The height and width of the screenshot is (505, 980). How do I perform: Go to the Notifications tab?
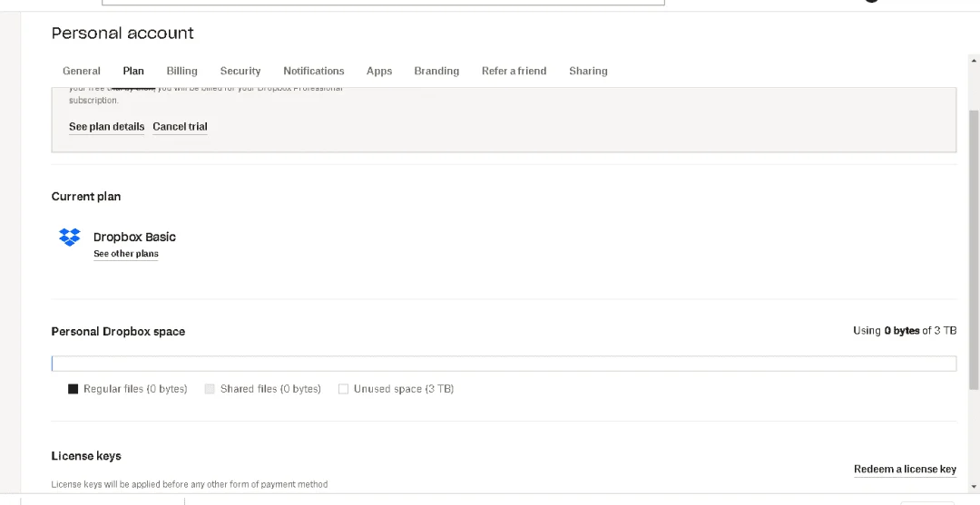pos(314,71)
